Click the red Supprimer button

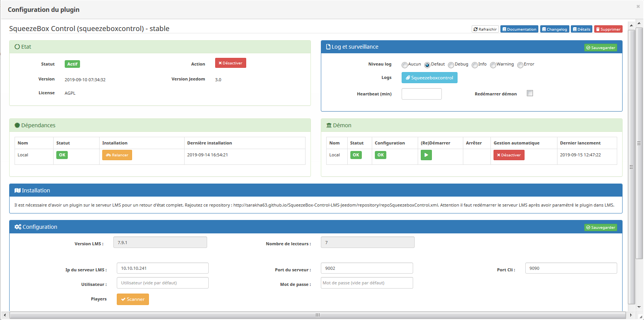point(608,29)
